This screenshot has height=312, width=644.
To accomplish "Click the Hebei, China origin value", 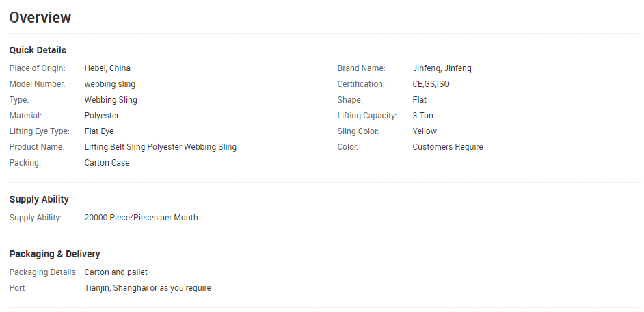I will click(107, 68).
